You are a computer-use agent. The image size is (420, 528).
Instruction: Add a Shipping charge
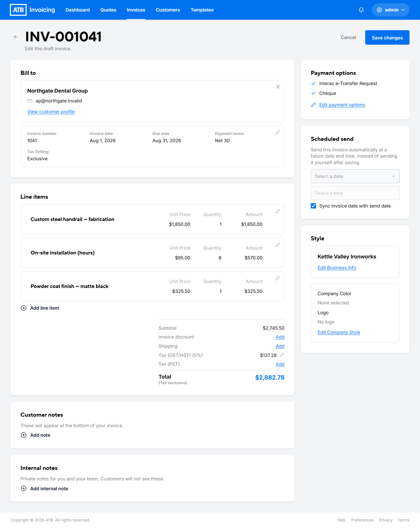(x=280, y=346)
